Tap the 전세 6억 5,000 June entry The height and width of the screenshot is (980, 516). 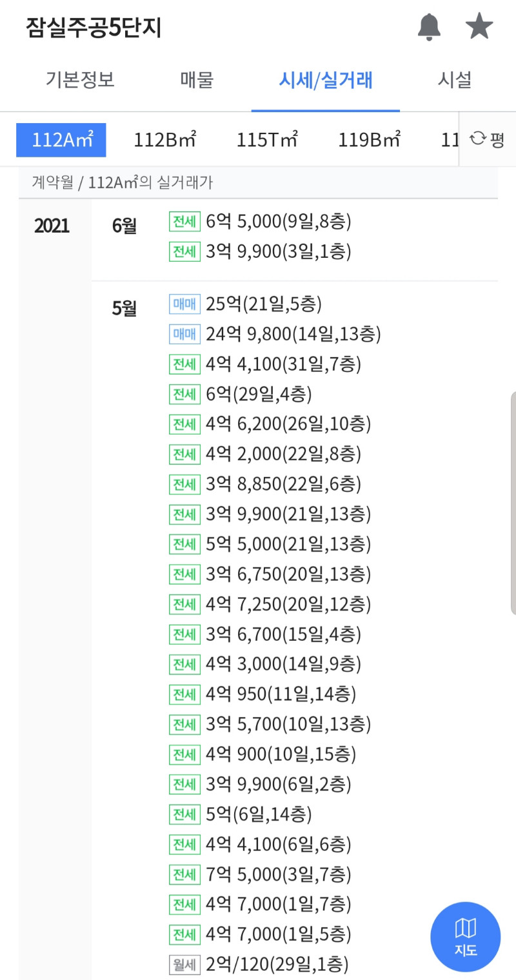click(x=278, y=222)
